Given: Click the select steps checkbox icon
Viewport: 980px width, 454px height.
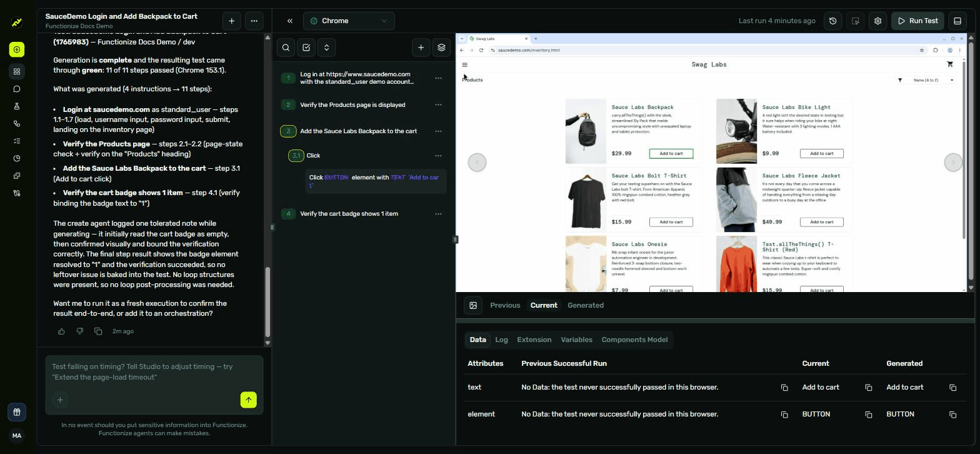Looking at the screenshot, I should [306, 48].
